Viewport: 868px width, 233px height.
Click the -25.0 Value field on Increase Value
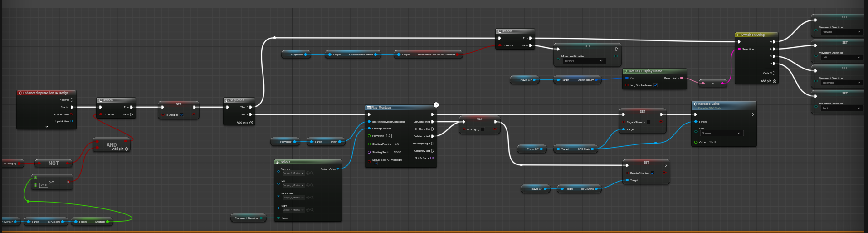tap(712, 142)
